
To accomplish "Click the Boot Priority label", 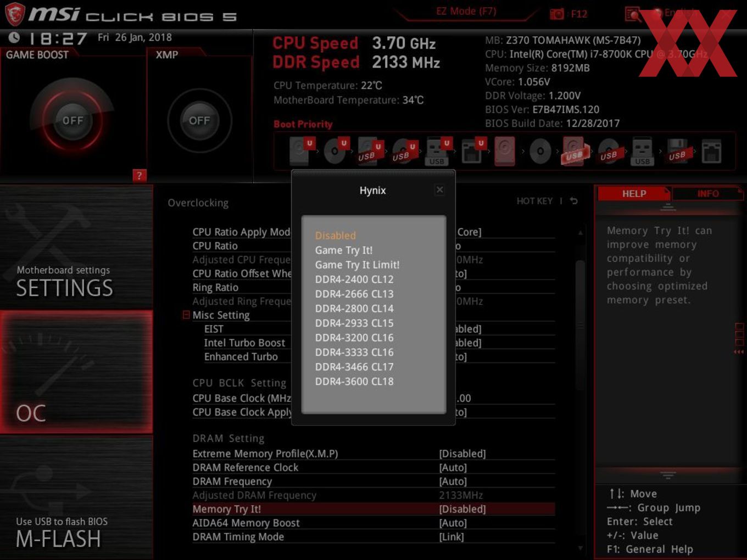I will pyautogui.click(x=303, y=124).
